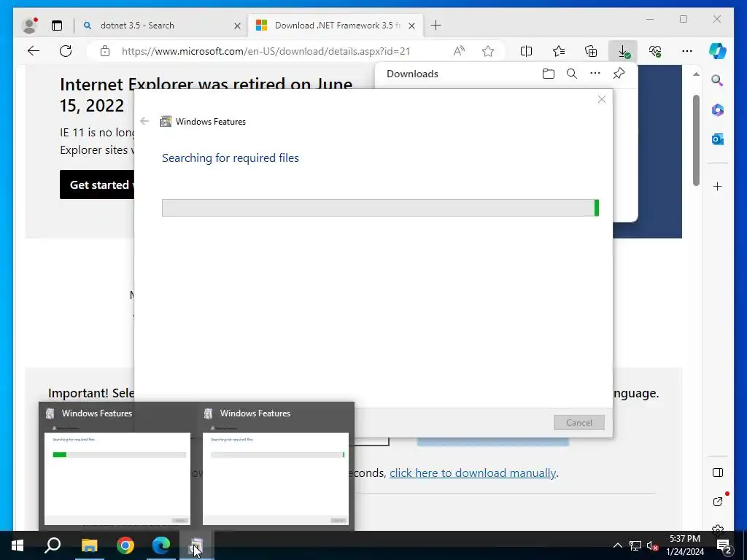Screen dimensions: 747x560
Task: Open the tab actions menu icon
Action: 57,26
